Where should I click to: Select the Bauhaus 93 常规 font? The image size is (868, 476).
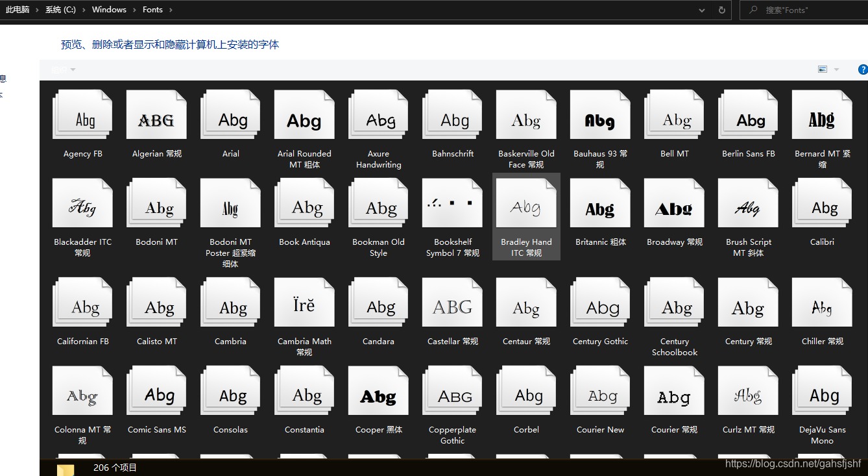(x=600, y=115)
